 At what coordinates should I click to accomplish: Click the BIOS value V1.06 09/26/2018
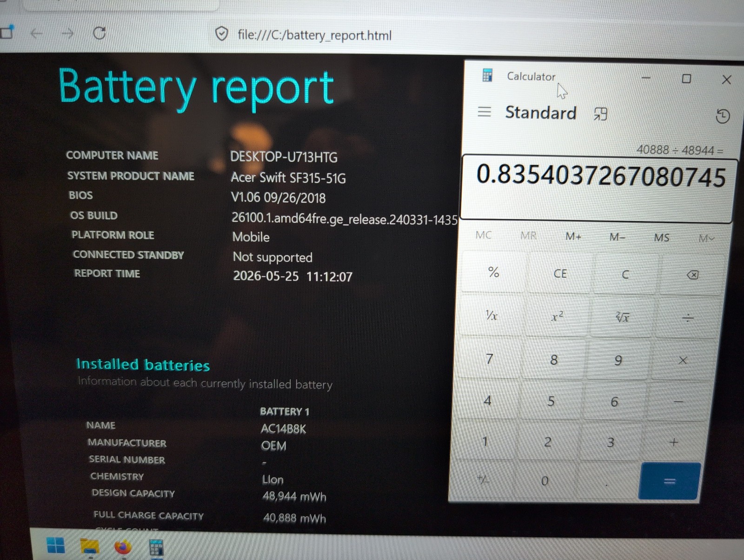pyautogui.click(x=278, y=197)
